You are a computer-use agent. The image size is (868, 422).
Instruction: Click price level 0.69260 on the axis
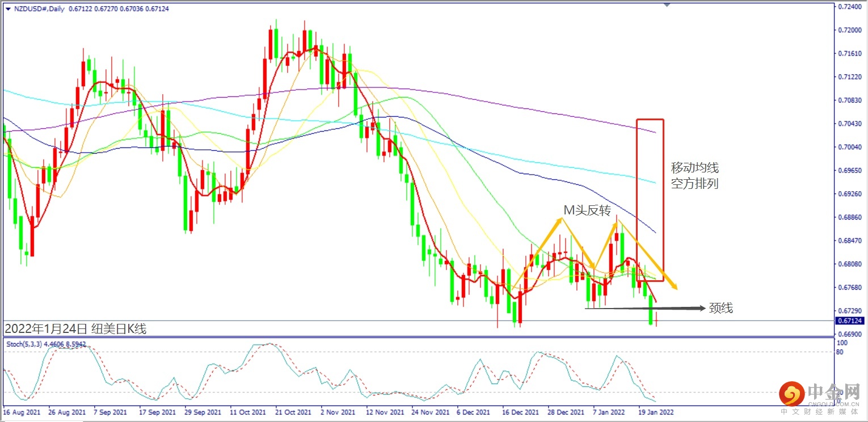[x=849, y=194]
